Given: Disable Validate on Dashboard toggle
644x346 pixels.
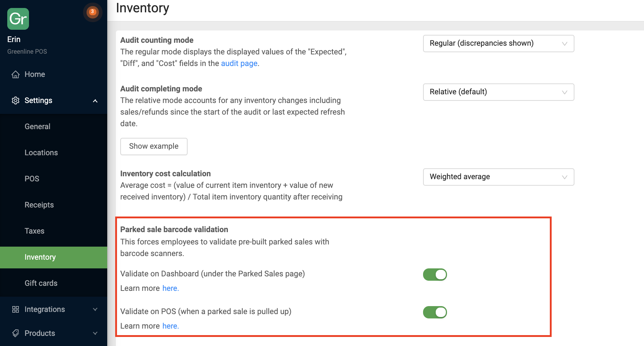Looking at the screenshot, I should [x=435, y=275].
